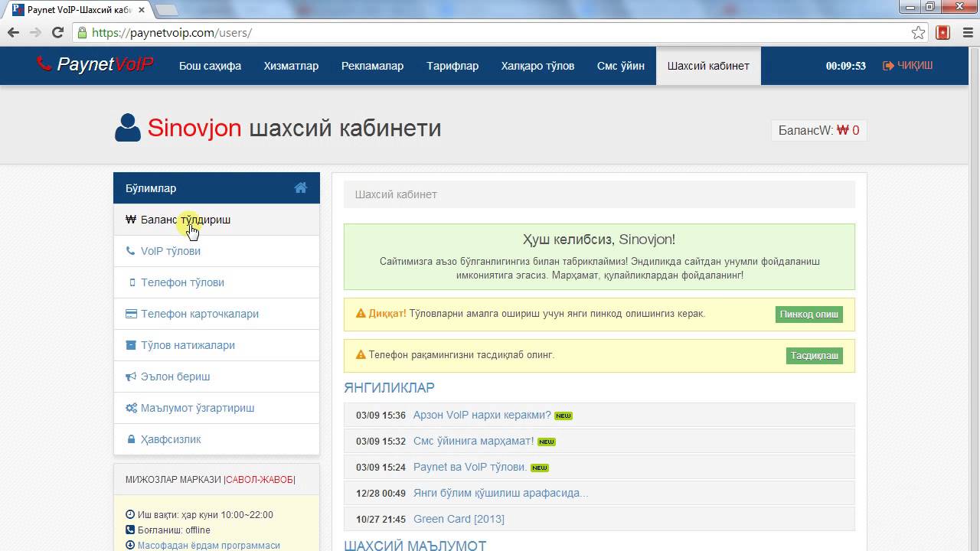The width and height of the screenshot is (980, 551).
Task: Reload the page with refresh icon
Action: 57,33
